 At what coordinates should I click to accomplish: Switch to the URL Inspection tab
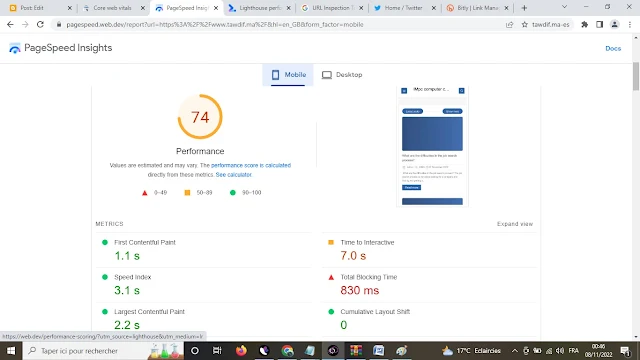point(333,8)
